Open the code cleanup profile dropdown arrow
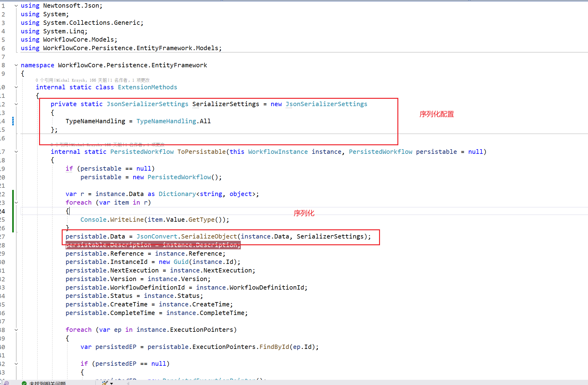This screenshot has width=588, height=385. 112,383
